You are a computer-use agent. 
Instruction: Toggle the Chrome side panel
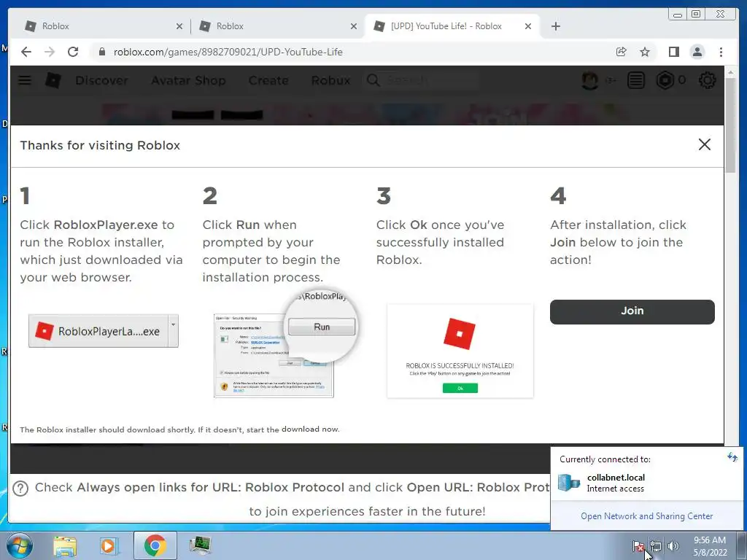[x=673, y=52]
